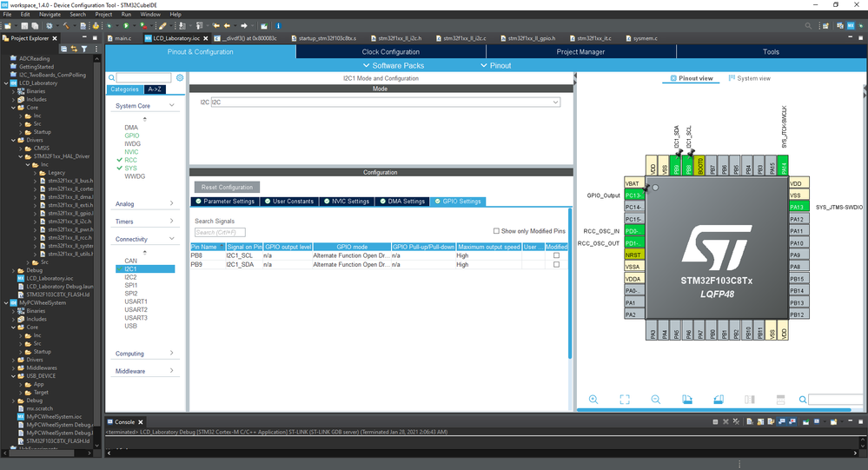This screenshot has height=470, width=868.
Task: Fit the chip to the pinout view
Action: click(625, 399)
